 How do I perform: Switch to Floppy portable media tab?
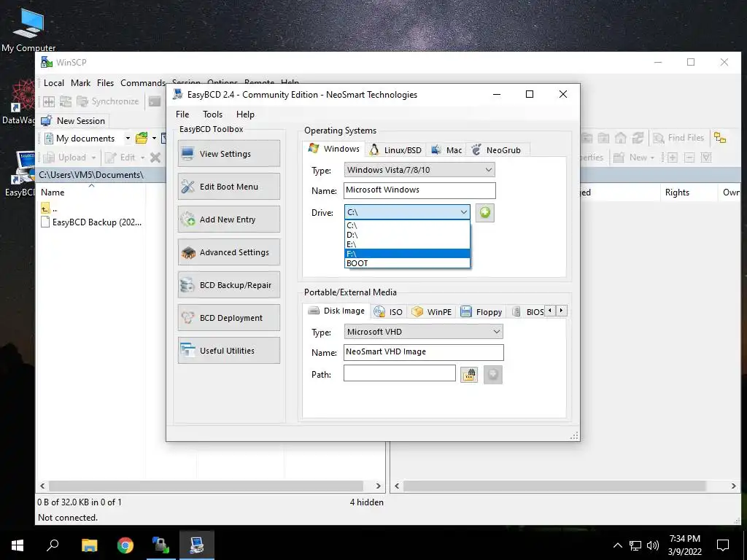pos(481,312)
